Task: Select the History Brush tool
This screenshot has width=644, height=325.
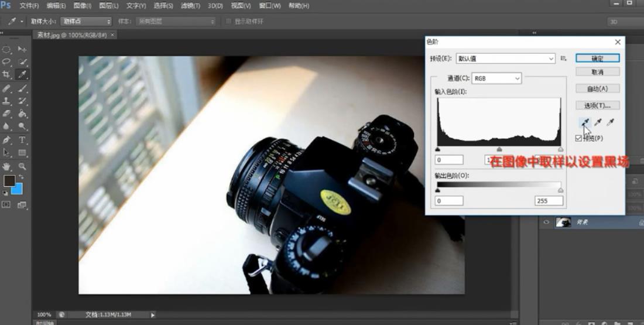Action: [22, 101]
